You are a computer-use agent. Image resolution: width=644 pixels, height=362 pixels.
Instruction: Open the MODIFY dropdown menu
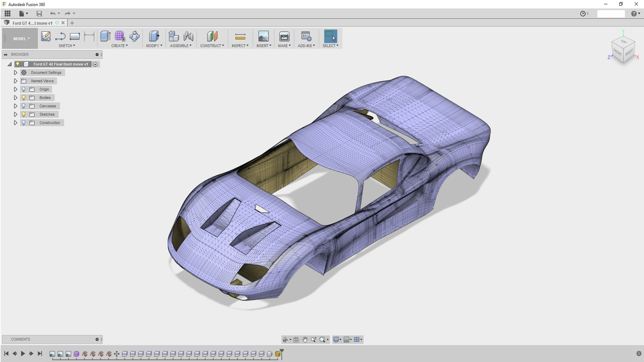[x=154, y=45]
